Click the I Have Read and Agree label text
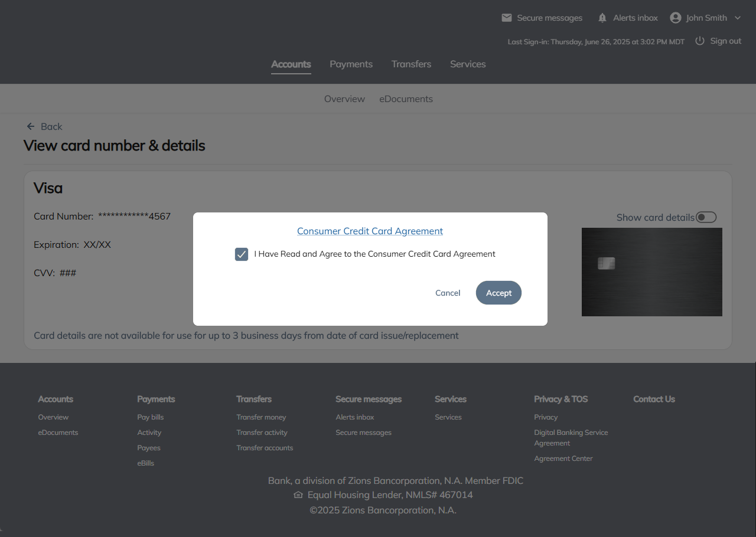 pos(375,254)
